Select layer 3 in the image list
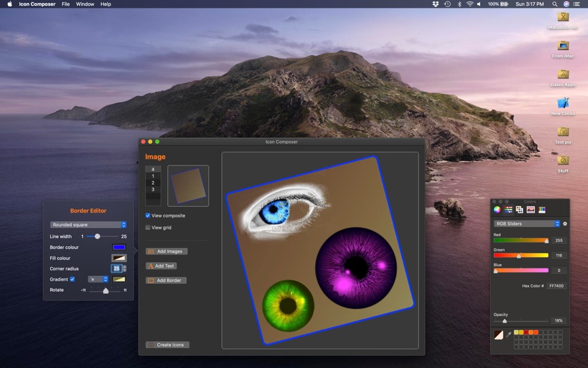Screen dimensions: 588x368 153,190
